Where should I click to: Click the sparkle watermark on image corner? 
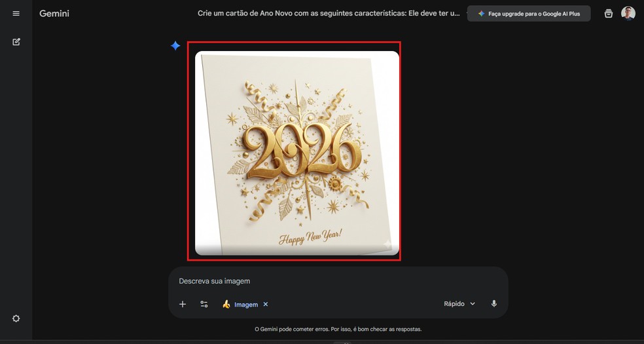pyautogui.click(x=387, y=244)
